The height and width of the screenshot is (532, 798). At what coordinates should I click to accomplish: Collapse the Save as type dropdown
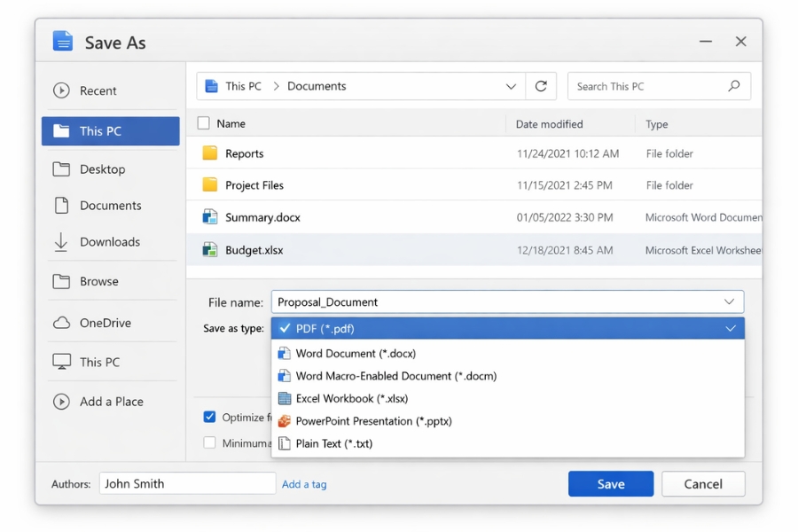point(730,328)
